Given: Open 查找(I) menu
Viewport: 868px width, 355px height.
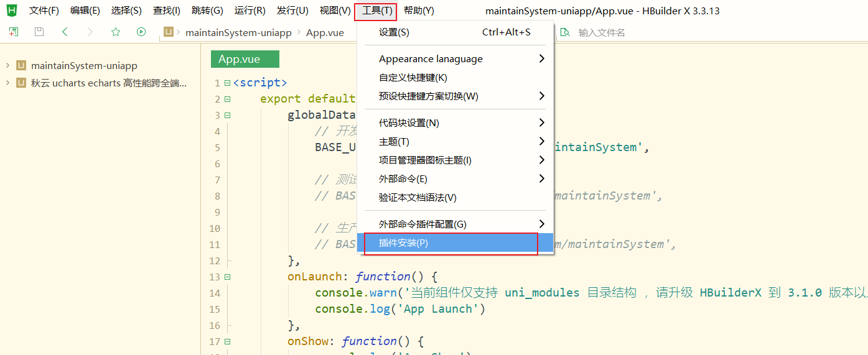Looking at the screenshot, I should click(x=167, y=11).
